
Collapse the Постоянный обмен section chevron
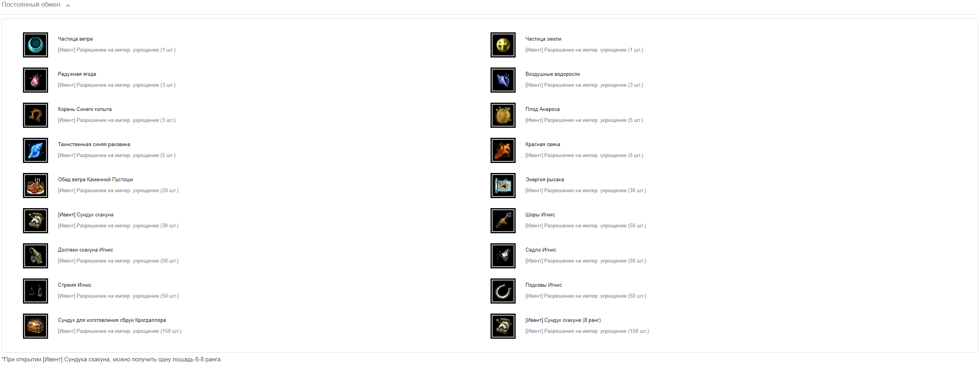click(x=68, y=5)
